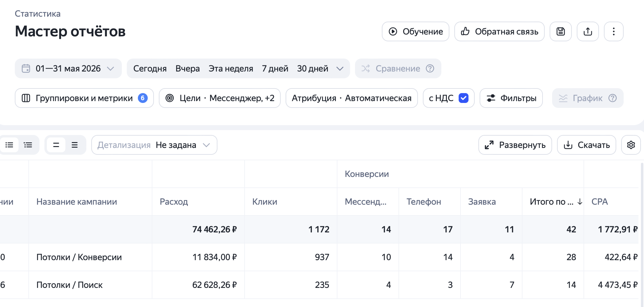The height and width of the screenshot is (307, 644).
Task: Click the Статистика breadcrumb
Action: pos(38,14)
